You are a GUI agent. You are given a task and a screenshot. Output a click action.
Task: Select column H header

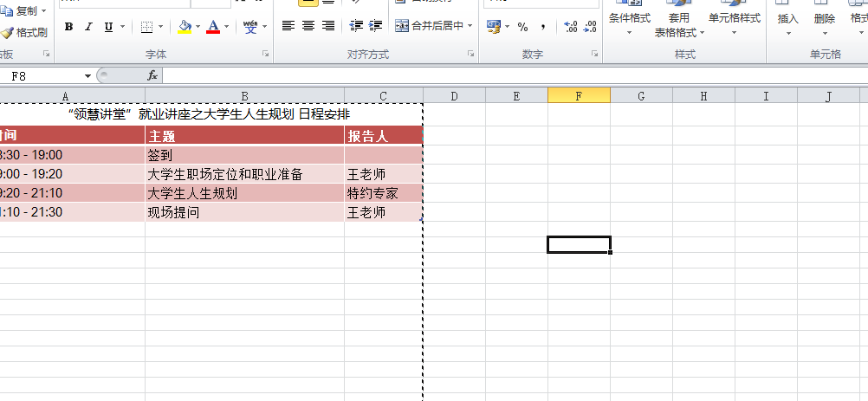coord(703,96)
